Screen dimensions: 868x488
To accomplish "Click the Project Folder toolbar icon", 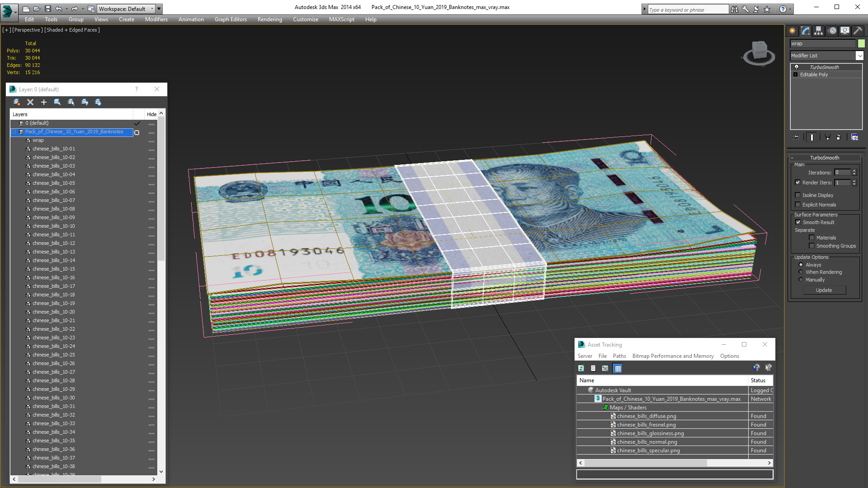I will [91, 9].
